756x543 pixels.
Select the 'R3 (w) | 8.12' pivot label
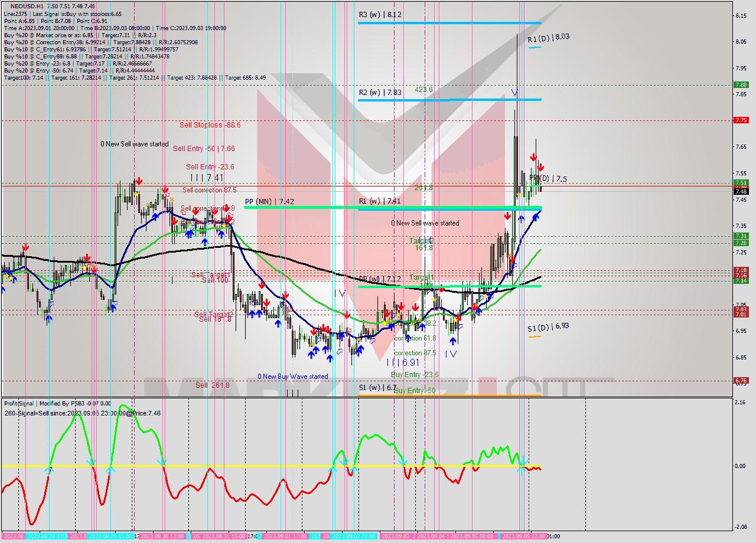(380, 14)
